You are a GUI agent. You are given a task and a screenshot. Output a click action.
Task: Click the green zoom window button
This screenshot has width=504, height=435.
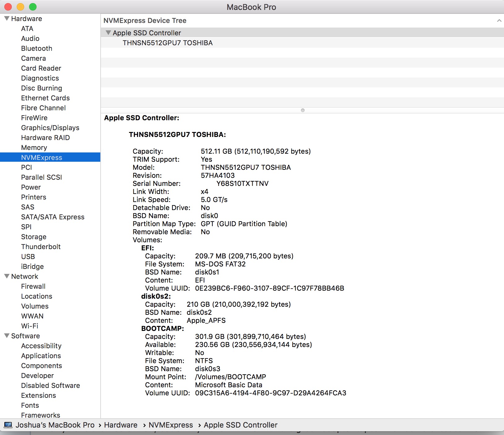coord(33,7)
